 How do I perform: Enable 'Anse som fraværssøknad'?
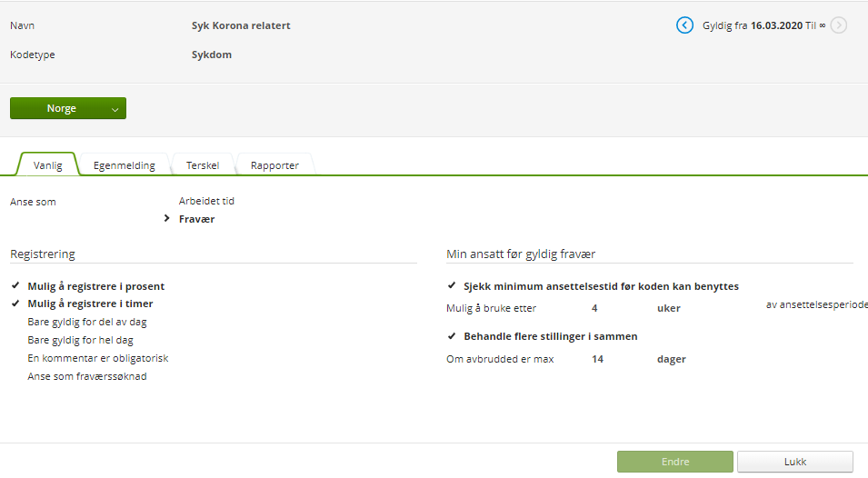[x=87, y=376]
